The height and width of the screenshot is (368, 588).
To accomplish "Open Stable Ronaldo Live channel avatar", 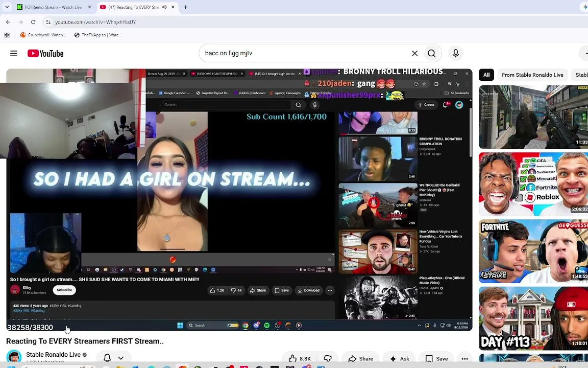I will click(x=14, y=357).
